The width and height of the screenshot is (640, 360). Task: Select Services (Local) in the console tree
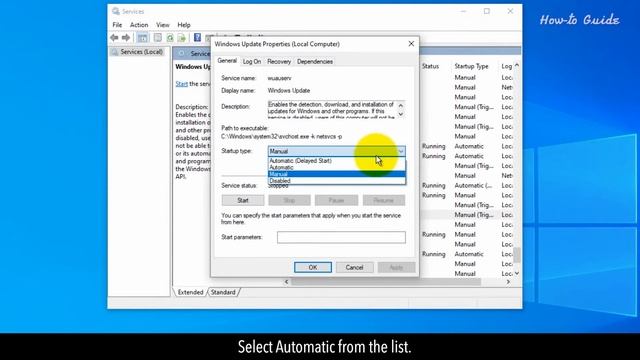point(141,52)
